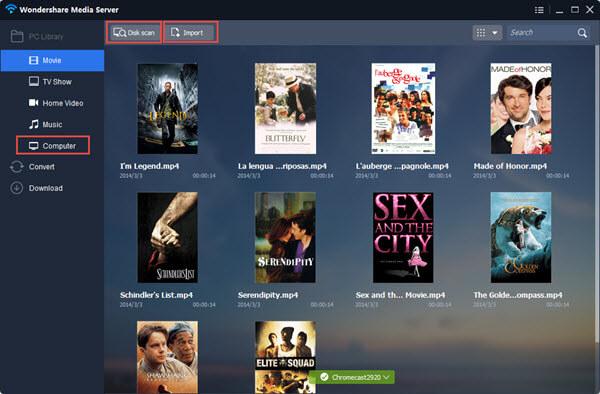Open the Computer item in sidebar
This screenshot has width=600, height=394.
(53, 146)
